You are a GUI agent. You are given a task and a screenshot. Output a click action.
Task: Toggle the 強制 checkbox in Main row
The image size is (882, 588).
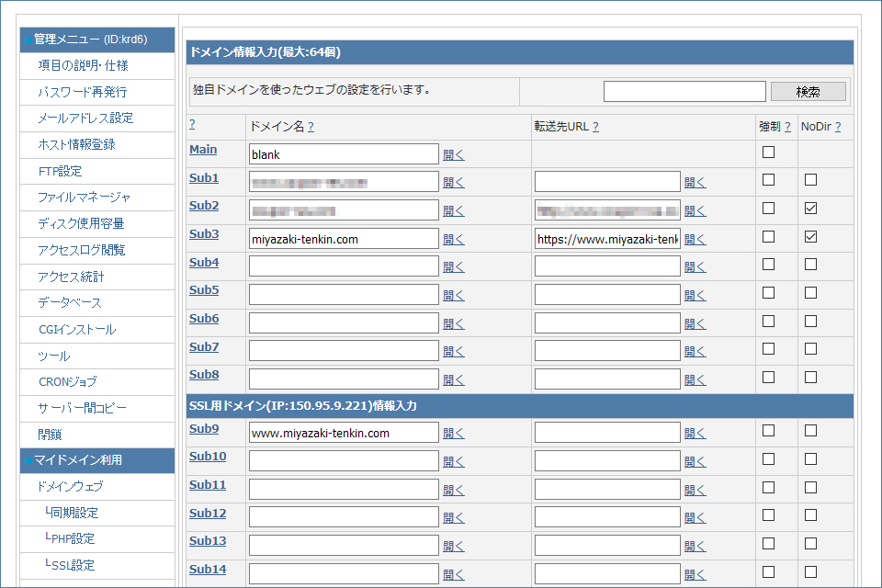(768, 152)
